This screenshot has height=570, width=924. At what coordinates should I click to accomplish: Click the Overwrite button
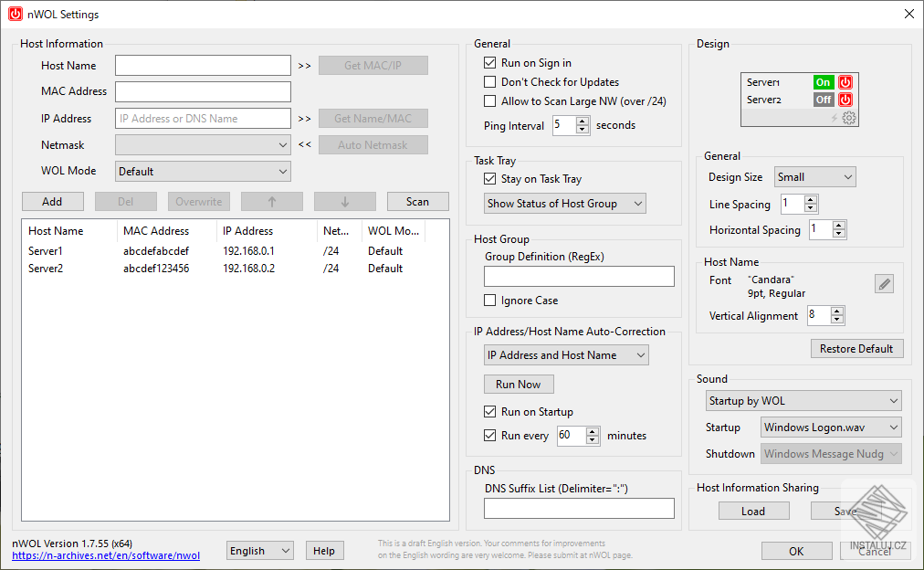click(x=199, y=202)
